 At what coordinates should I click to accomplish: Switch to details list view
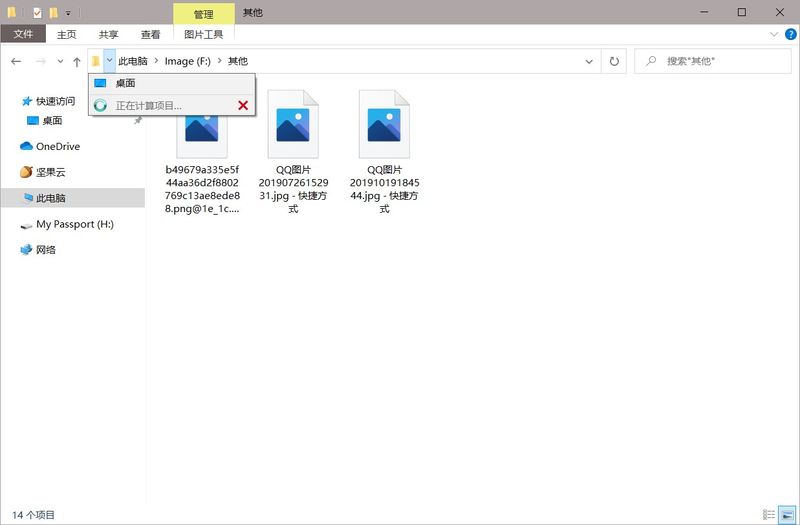coord(768,514)
